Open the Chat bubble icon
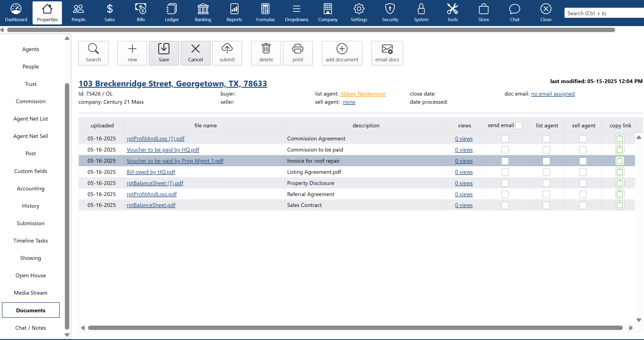 [514, 13]
